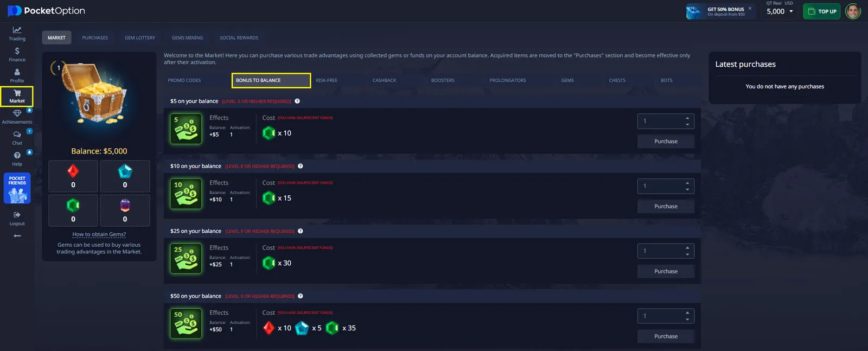This screenshot has height=351, width=868.
Task: Open the Chat panel
Action: pyautogui.click(x=17, y=138)
